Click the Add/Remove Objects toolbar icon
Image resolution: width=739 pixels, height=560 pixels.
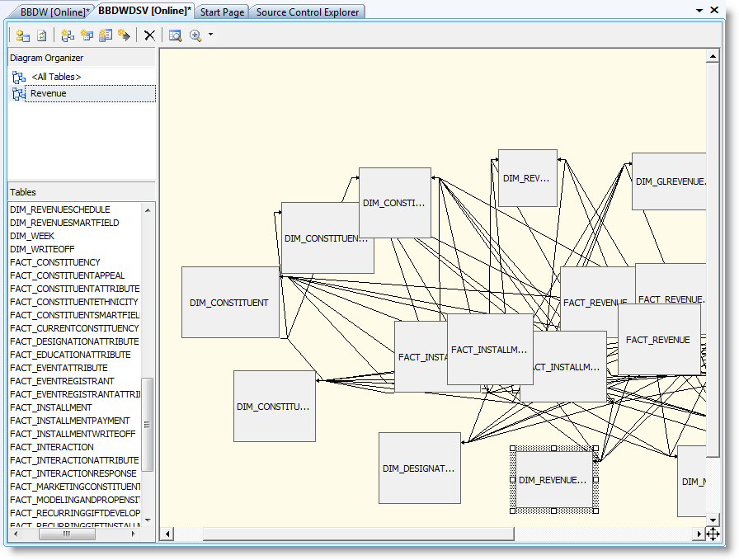[22, 35]
